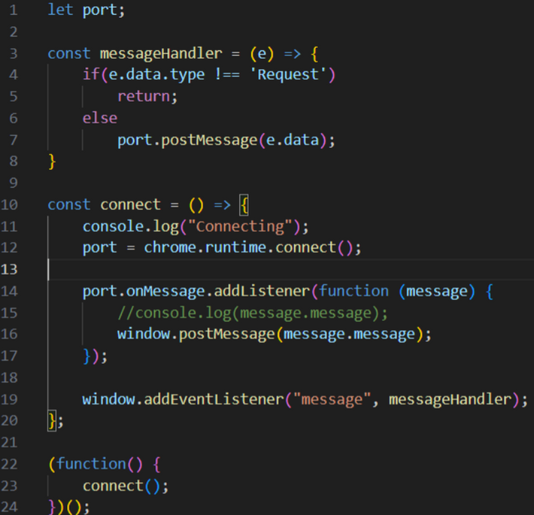Click messageHandler argument on line 19

coord(450,400)
